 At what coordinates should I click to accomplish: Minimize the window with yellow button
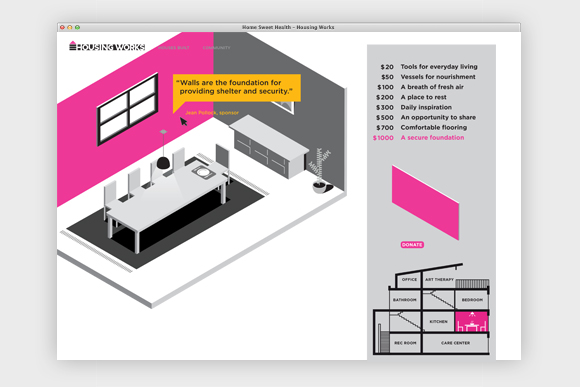click(x=70, y=27)
